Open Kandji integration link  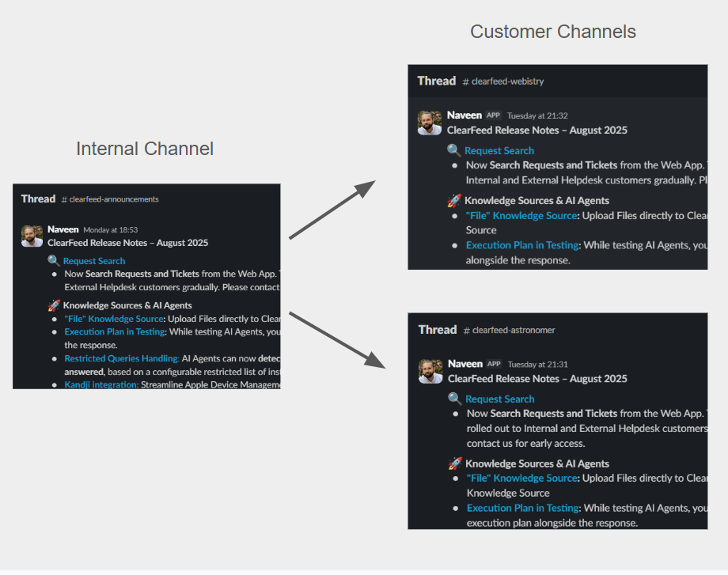point(101,384)
